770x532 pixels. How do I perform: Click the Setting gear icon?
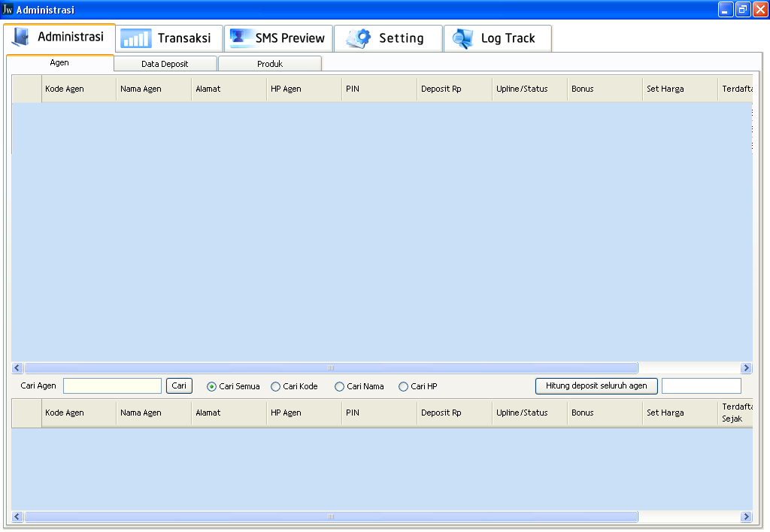click(x=359, y=38)
